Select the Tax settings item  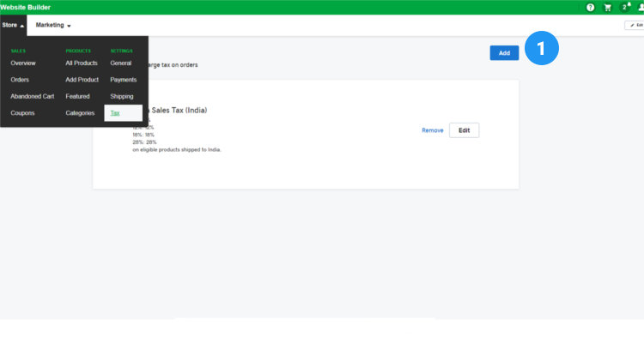coord(123,113)
